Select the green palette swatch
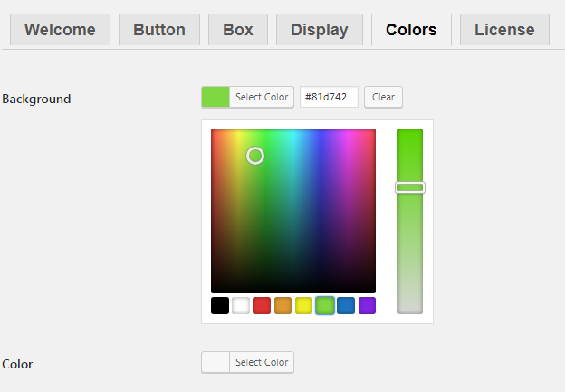 tap(325, 305)
